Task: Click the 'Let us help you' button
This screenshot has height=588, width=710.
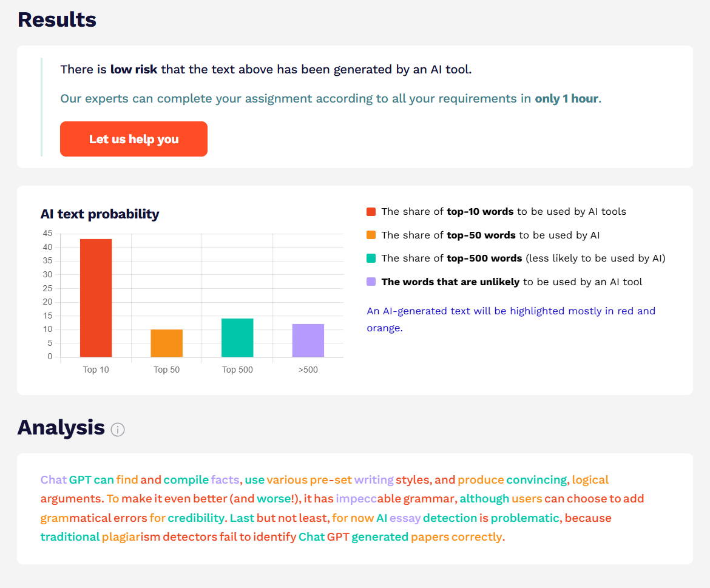Action: point(134,139)
